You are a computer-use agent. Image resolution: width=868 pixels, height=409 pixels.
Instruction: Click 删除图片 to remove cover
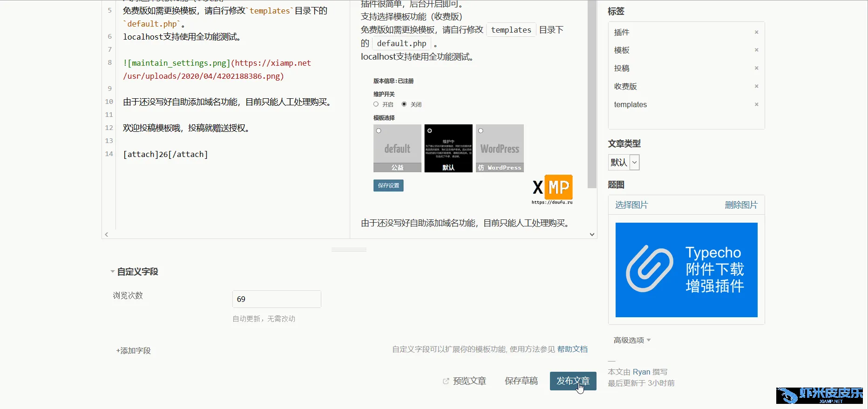(x=741, y=205)
